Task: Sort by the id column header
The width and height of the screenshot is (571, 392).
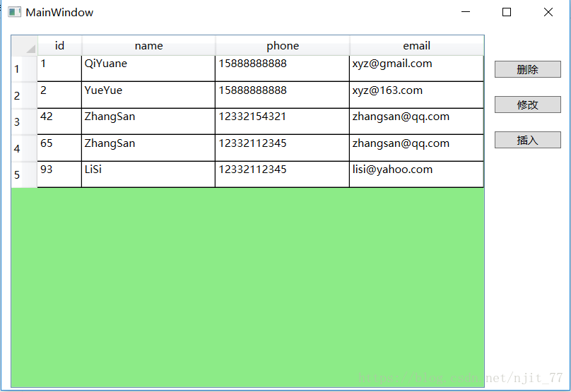Action: [x=59, y=45]
